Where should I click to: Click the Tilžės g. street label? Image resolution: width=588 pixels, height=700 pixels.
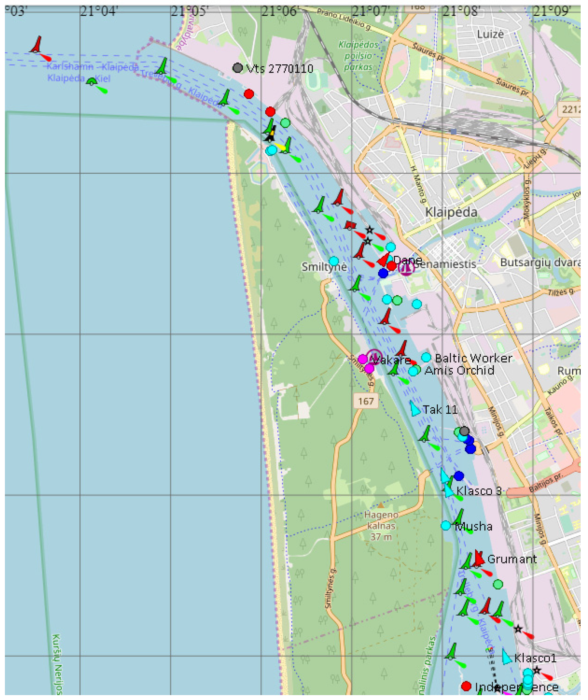coord(561,292)
